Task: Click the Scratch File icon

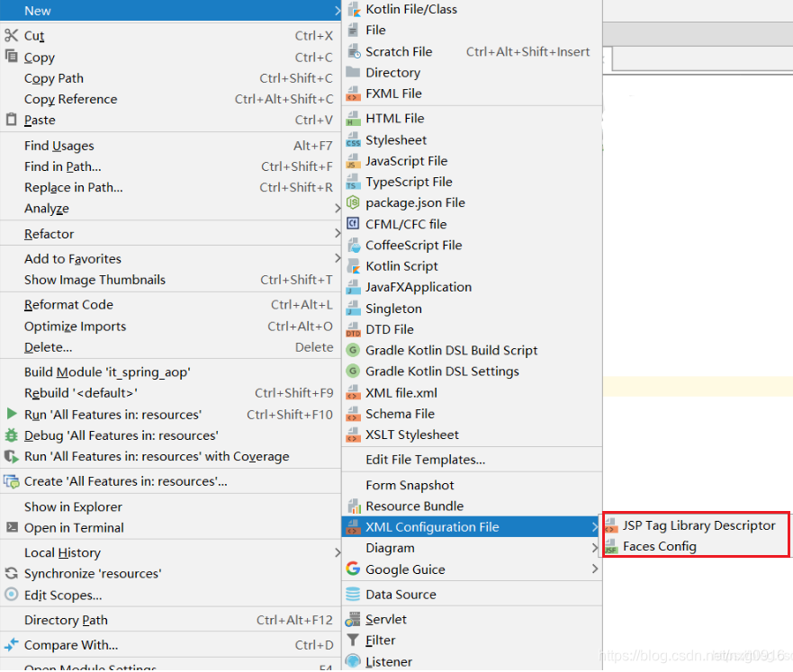Action: (x=353, y=51)
